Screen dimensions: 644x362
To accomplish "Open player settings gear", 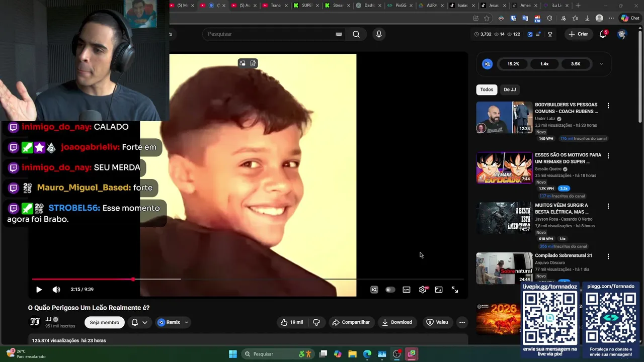I will click(x=423, y=290).
